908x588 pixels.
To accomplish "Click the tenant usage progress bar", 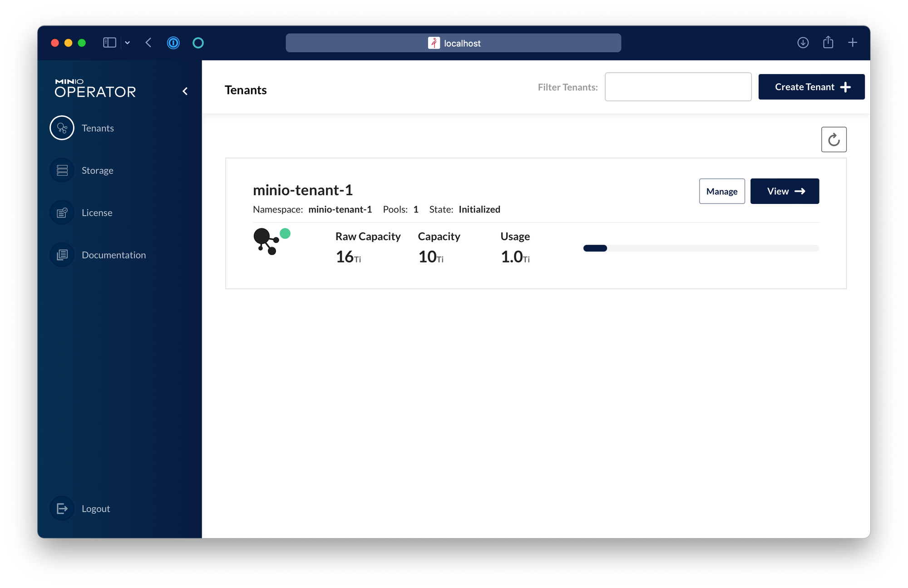I will (701, 248).
